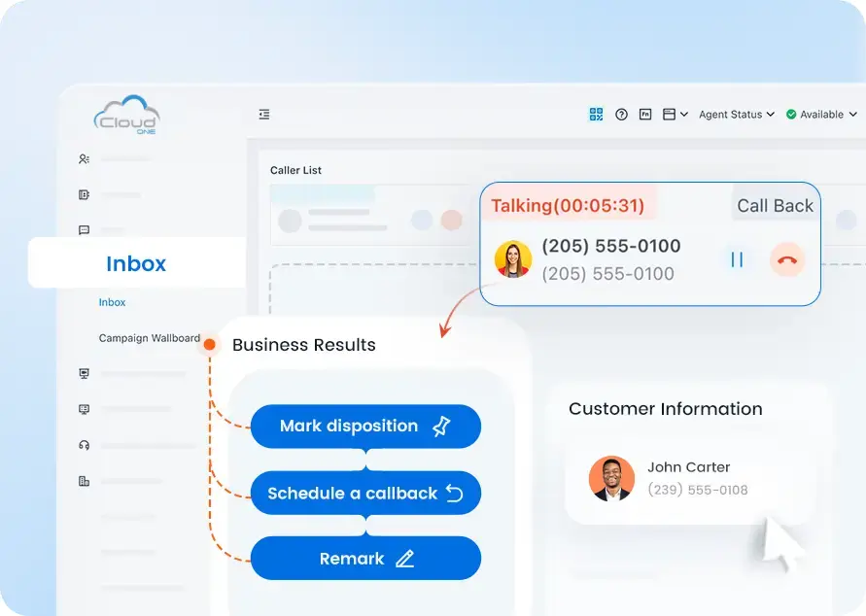This screenshot has height=616, width=866.
Task: Hang up using the red phone icon
Action: (787, 259)
